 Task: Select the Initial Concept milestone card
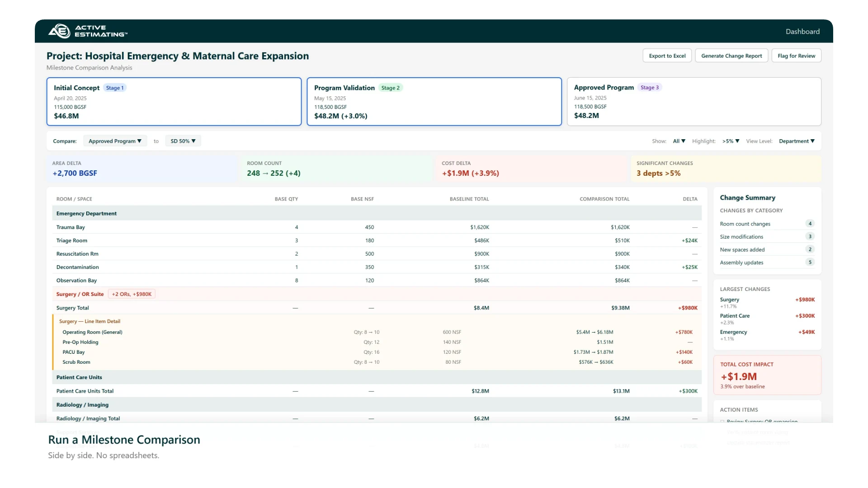click(x=174, y=102)
